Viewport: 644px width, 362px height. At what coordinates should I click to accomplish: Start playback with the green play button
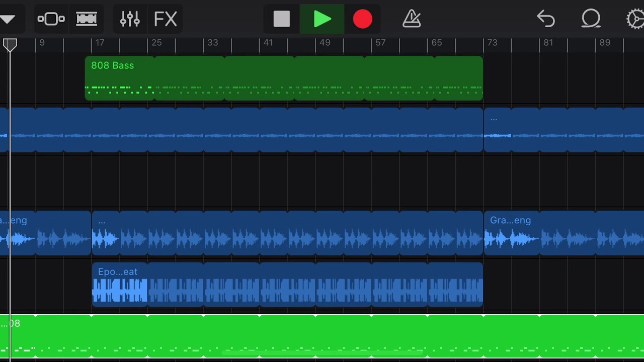[322, 20]
